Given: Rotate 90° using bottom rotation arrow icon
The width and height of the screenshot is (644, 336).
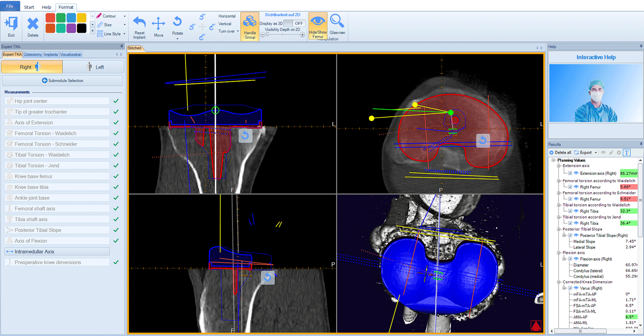Looking at the screenshot, I should [x=202, y=37].
